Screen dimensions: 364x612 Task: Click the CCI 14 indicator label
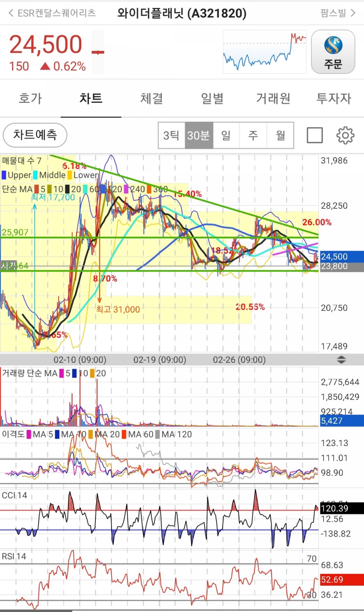tap(15, 495)
